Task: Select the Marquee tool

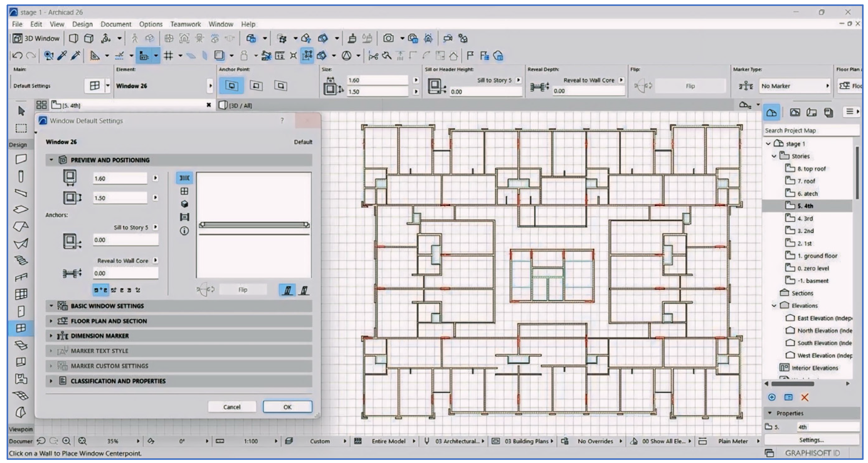Action: (x=21, y=128)
